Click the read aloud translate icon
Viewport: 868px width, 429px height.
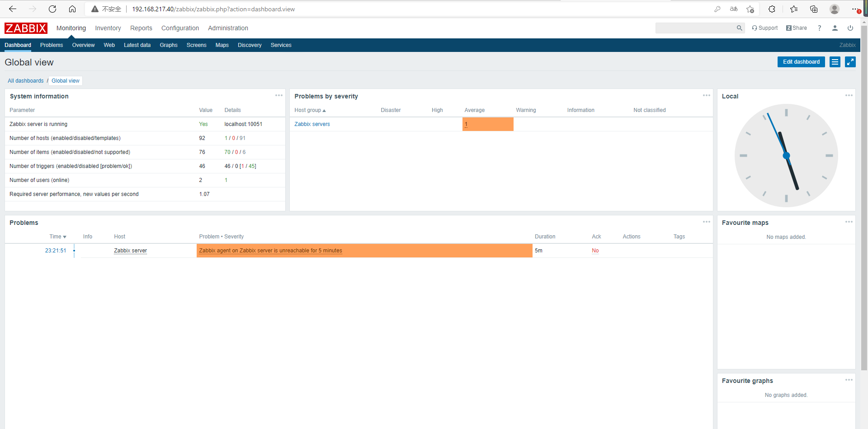tap(734, 9)
